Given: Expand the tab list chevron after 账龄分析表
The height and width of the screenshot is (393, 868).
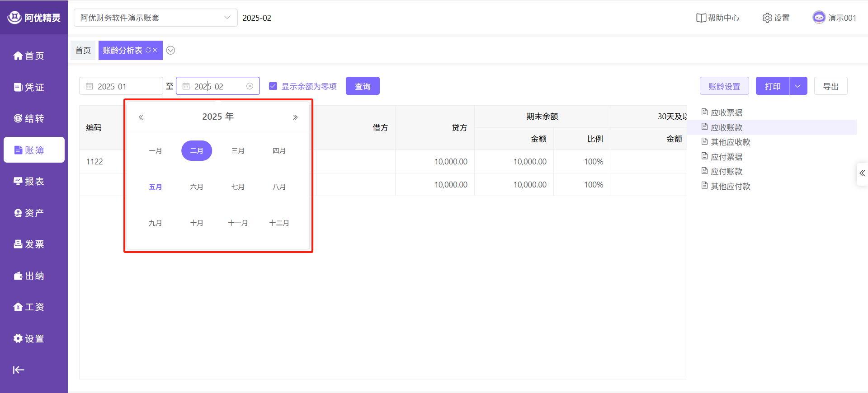Looking at the screenshot, I should 170,50.
